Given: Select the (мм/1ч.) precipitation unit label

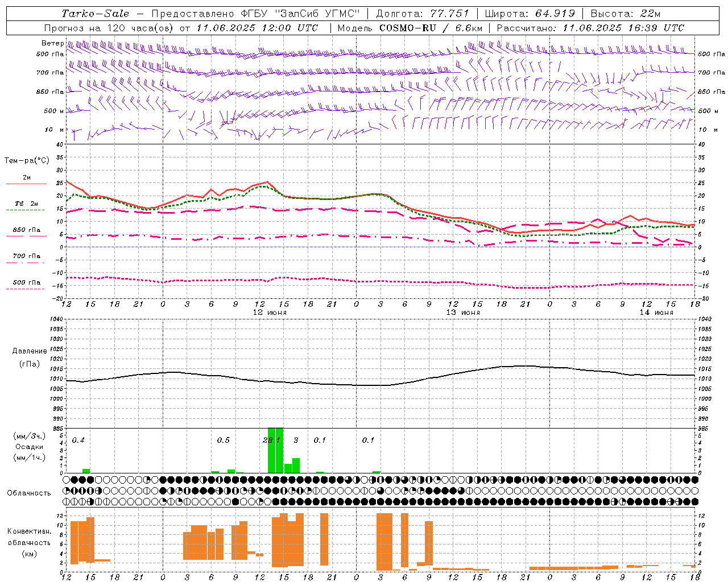Looking at the screenshot, I should click(x=30, y=458).
